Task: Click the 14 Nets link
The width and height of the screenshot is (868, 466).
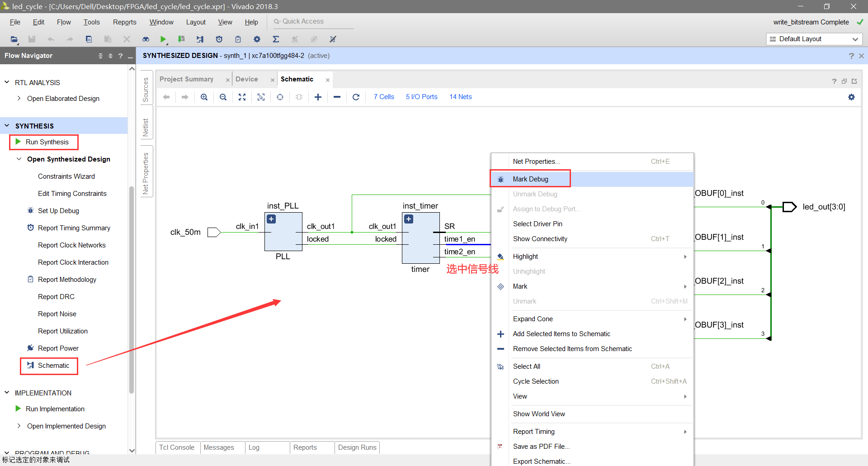Action: click(x=461, y=97)
